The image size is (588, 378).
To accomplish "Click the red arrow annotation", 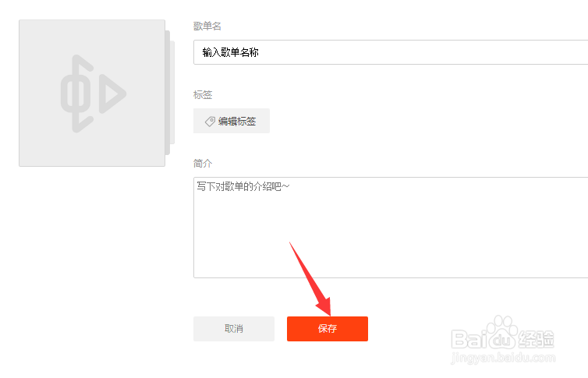I will (x=310, y=279).
